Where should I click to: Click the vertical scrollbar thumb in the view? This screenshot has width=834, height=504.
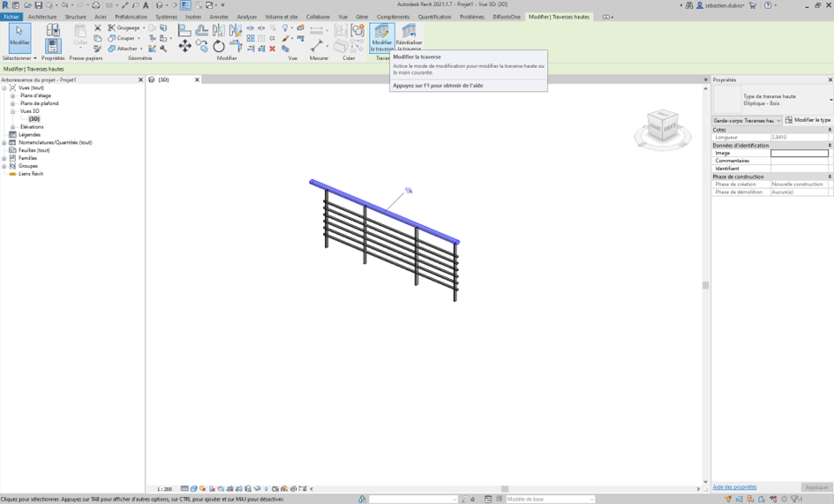click(x=706, y=285)
